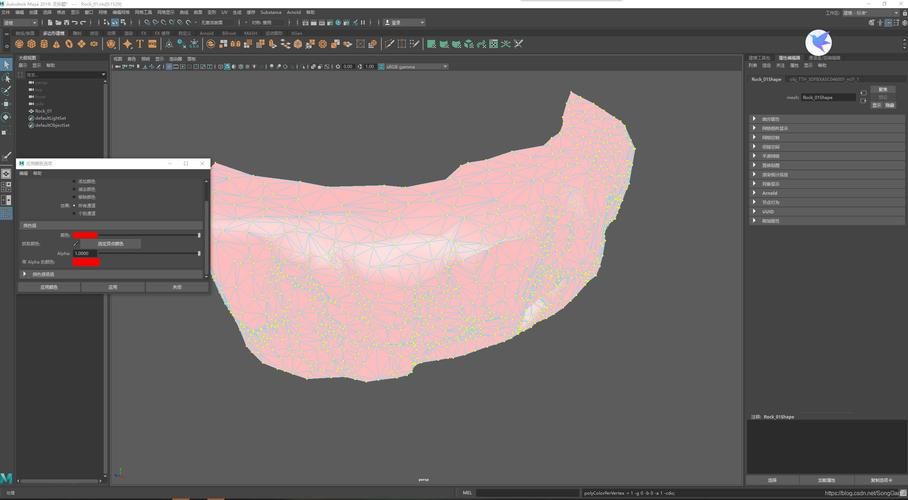Viewport: 908px width, 500px height.
Task: Click the mesh name field showing Rock_01Shape
Action: pos(828,97)
